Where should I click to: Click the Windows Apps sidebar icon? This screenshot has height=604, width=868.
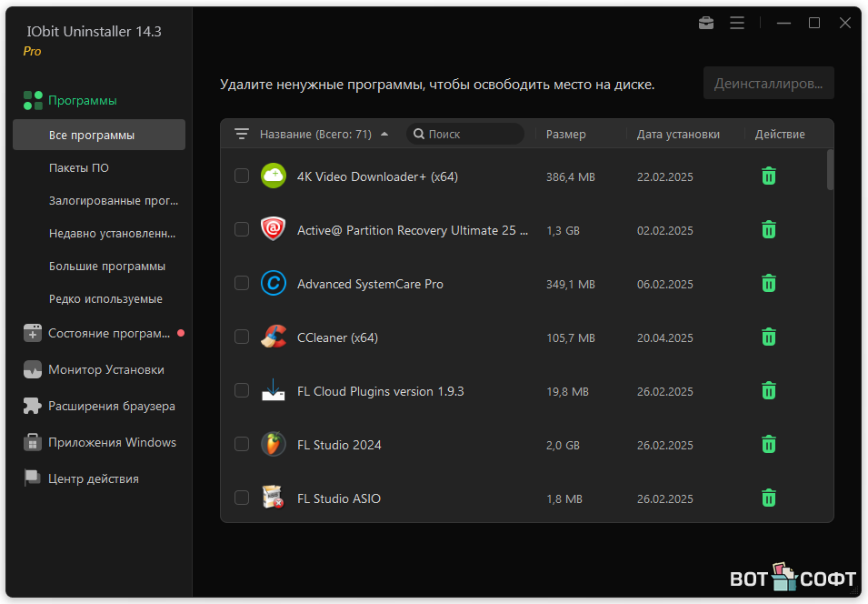33,442
